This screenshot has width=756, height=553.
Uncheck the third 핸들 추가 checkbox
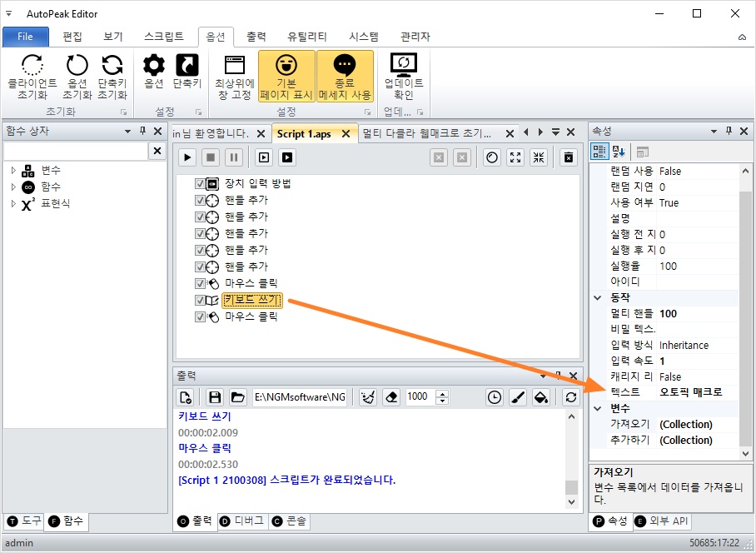click(x=200, y=234)
